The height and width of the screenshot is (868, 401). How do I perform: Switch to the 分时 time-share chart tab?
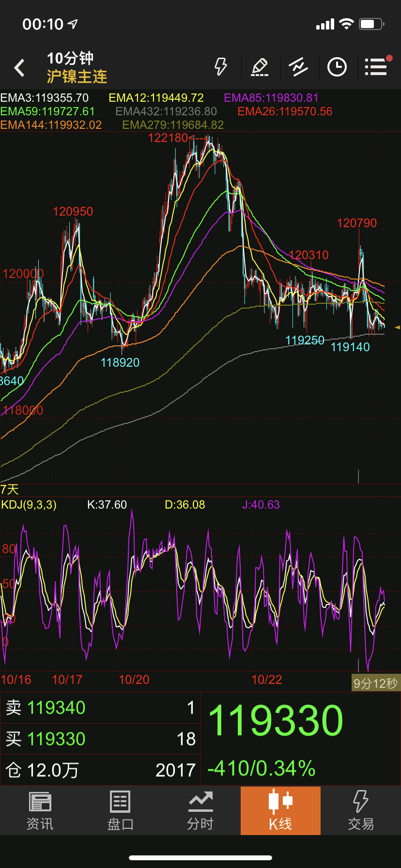point(200,811)
